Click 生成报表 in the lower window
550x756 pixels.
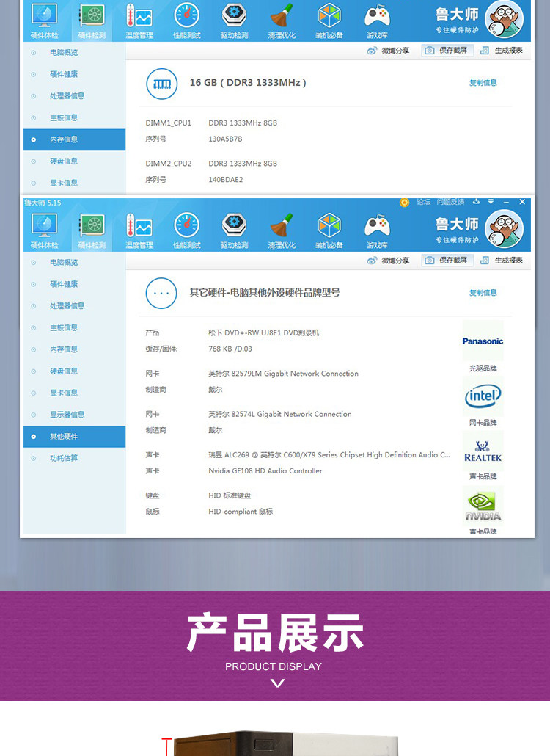502,261
